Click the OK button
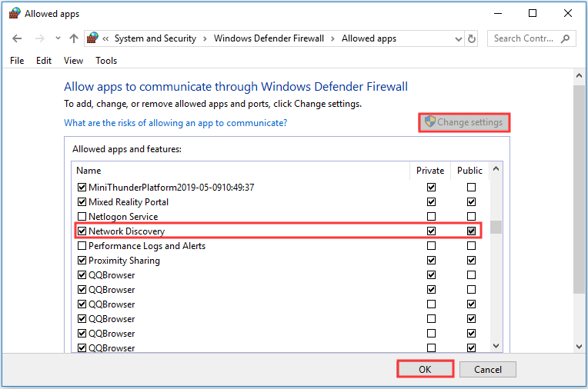Image resolution: width=588 pixels, height=389 pixels. [426, 370]
